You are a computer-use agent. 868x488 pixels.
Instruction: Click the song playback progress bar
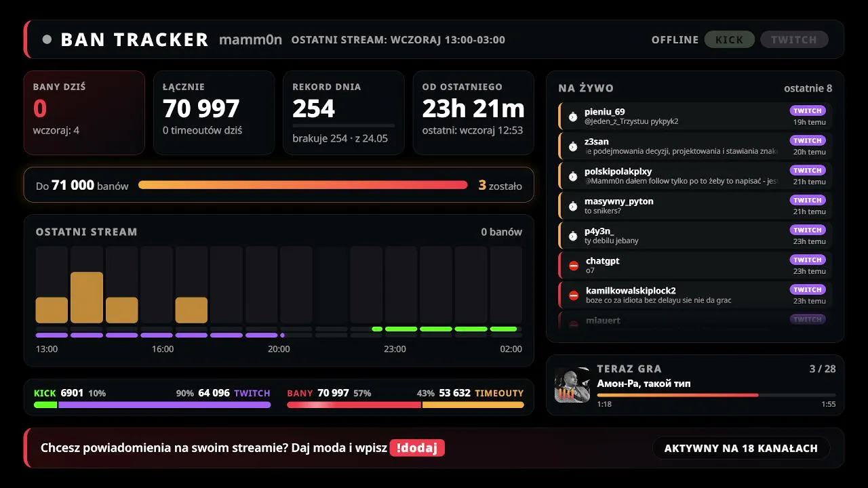(716, 394)
